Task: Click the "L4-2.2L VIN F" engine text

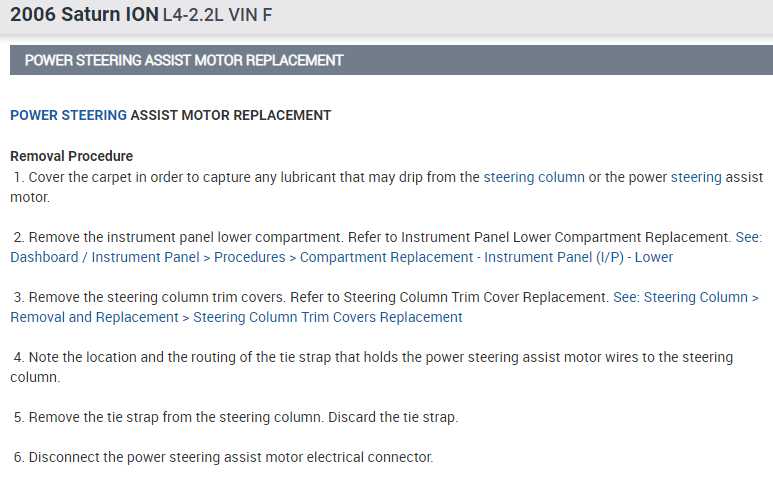Action: [217, 16]
